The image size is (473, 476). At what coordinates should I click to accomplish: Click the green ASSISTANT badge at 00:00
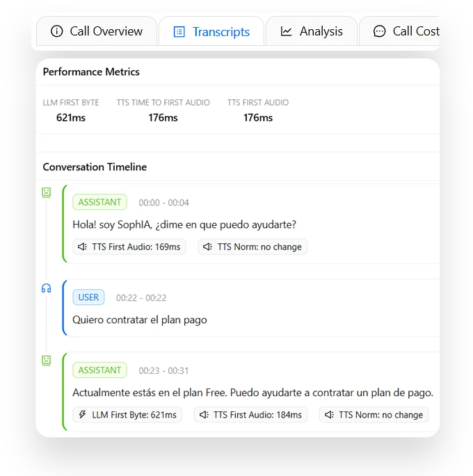pos(99,202)
